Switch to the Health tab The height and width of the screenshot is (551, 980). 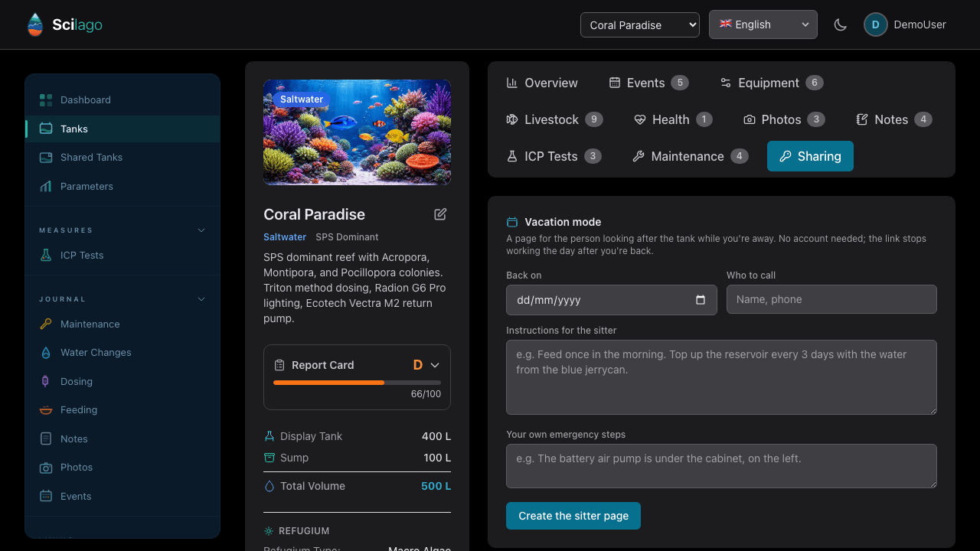[673, 119]
